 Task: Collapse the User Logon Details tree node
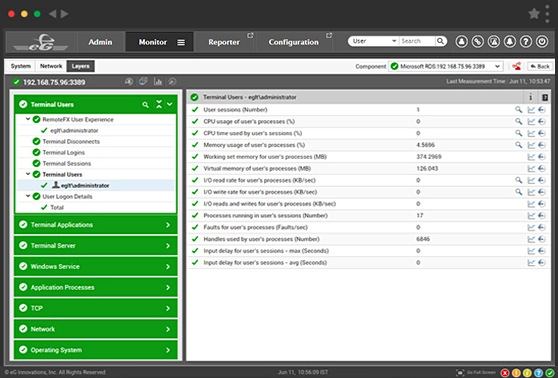click(x=28, y=196)
